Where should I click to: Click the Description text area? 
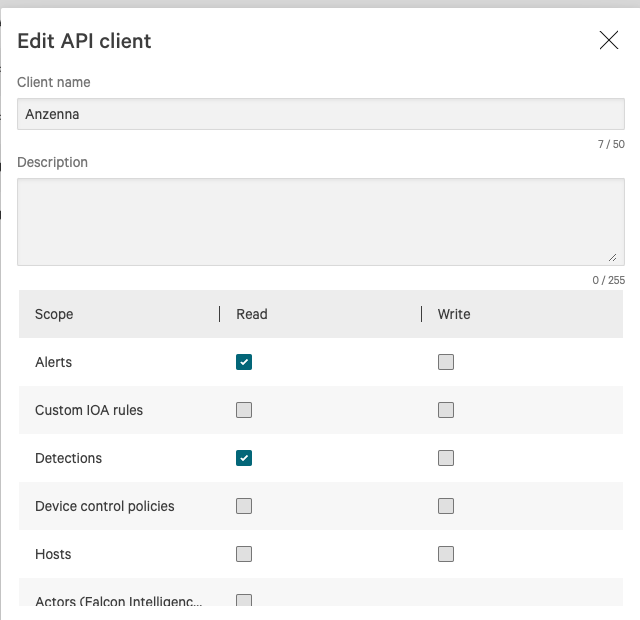(x=320, y=221)
